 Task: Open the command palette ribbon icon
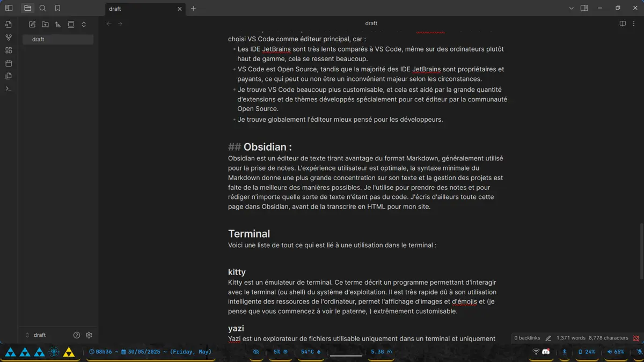9,89
